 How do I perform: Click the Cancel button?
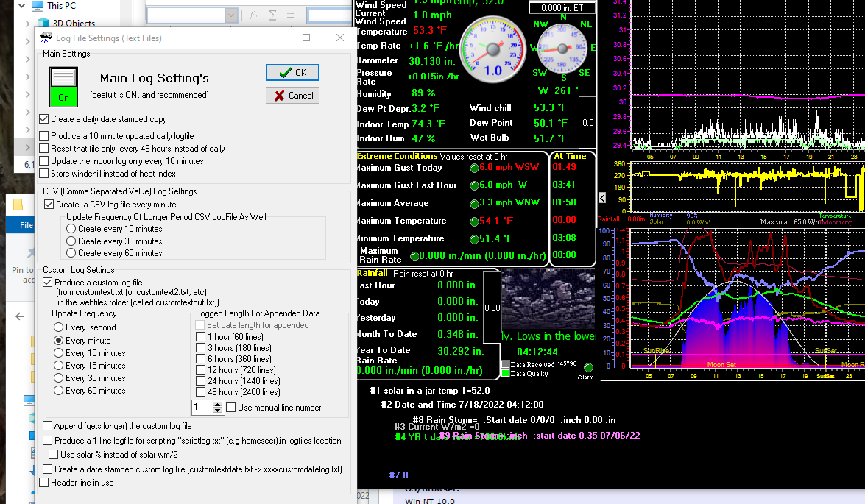(292, 96)
